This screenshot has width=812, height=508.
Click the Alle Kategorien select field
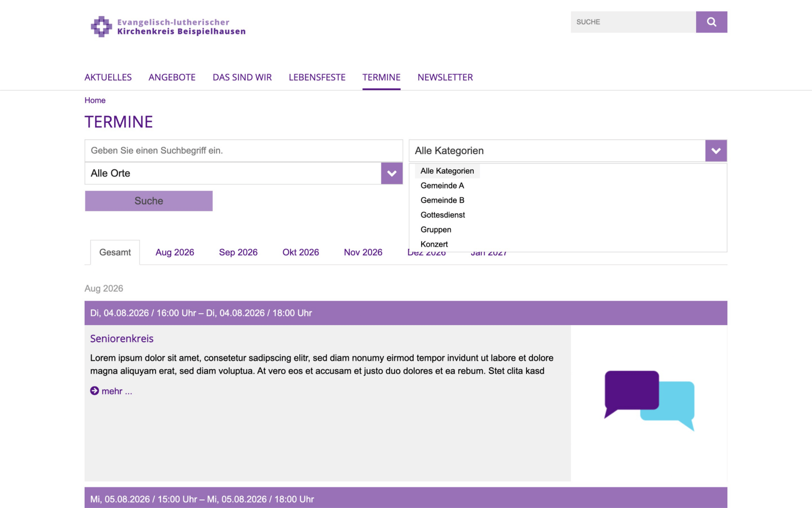coord(568,151)
